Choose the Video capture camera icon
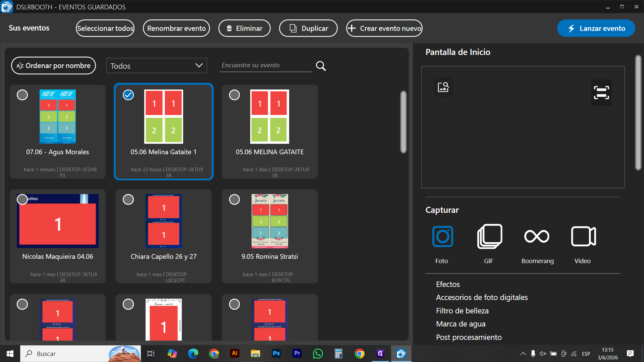The width and height of the screenshot is (644, 362). click(x=583, y=236)
